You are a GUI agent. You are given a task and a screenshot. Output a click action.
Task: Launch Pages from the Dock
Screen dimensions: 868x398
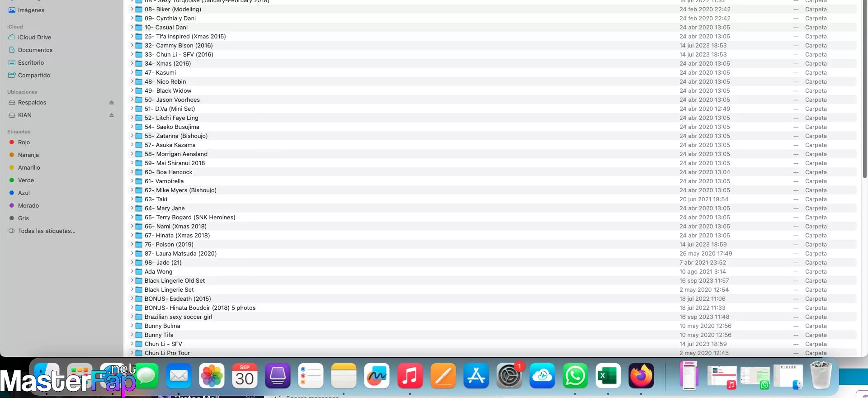(443, 376)
